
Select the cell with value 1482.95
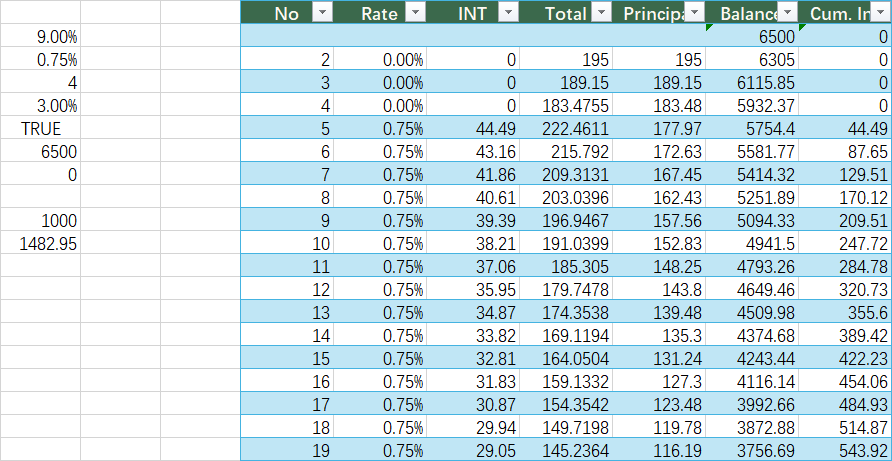pos(40,244)
